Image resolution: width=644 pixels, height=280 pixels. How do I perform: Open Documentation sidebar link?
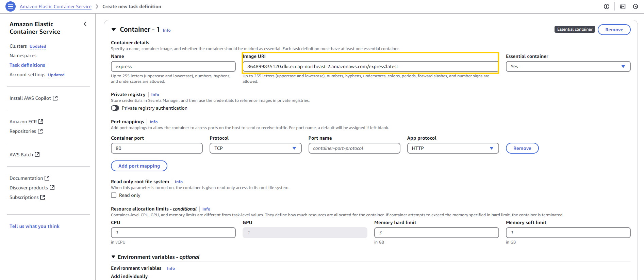tap(26, 178)
